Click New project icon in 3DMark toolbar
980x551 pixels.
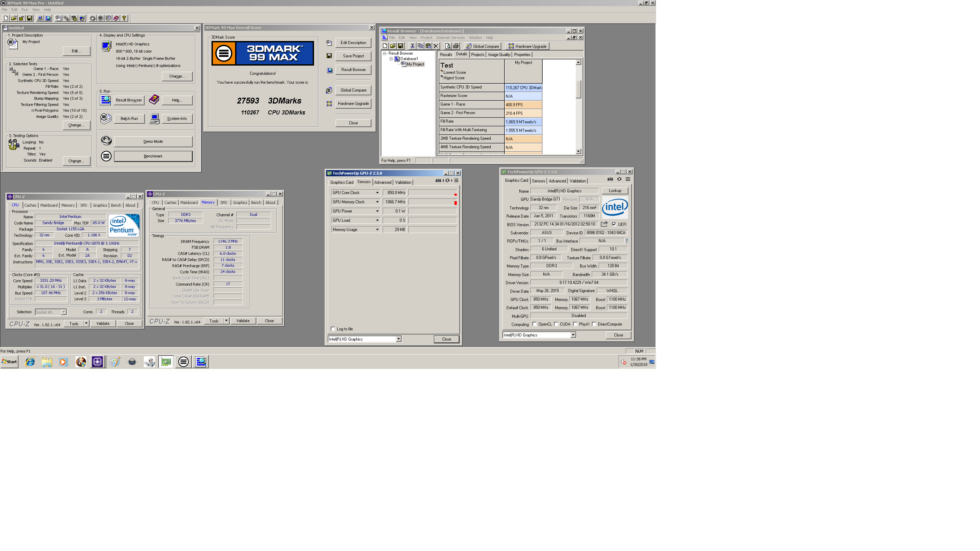pos(6,18)
